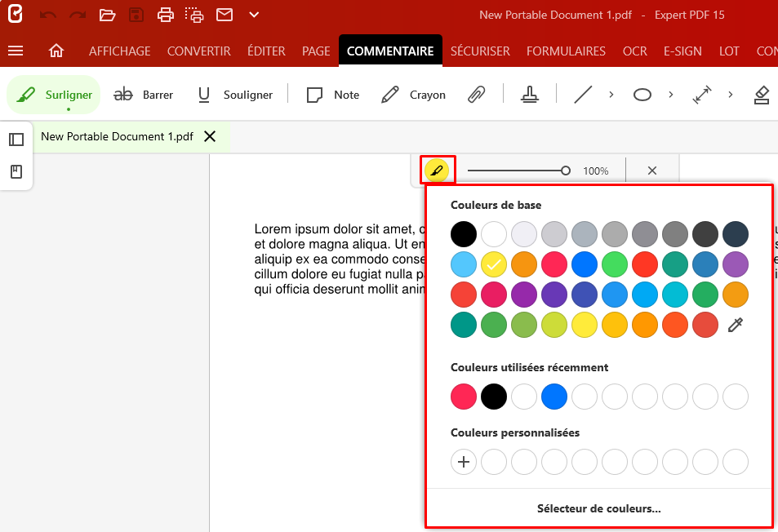The width and height of the screenshot is (778, 532).
Task: Activate the Surligner highlight tool
Action: click(x=54, y=95)
